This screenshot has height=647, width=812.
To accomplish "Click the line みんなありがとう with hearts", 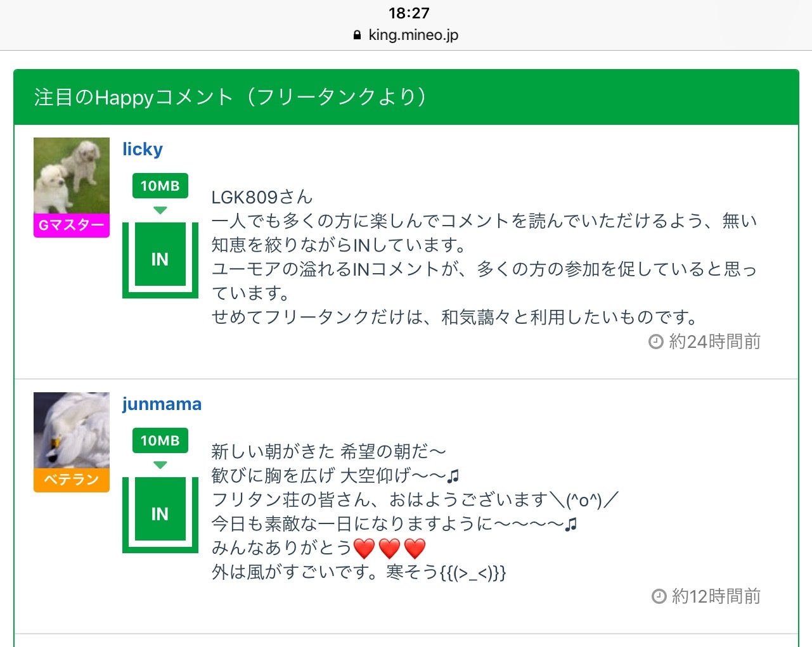I will 319,548.
